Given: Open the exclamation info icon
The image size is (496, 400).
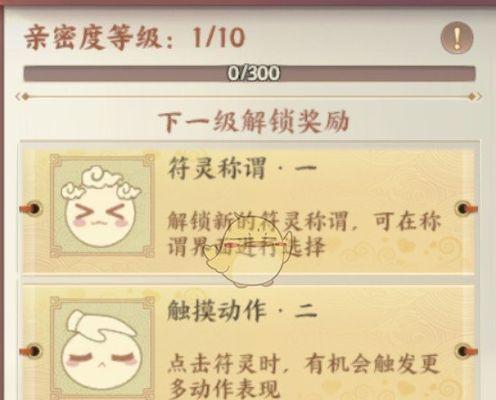Looking at the screenshot, I should click(x=457, y=38).
